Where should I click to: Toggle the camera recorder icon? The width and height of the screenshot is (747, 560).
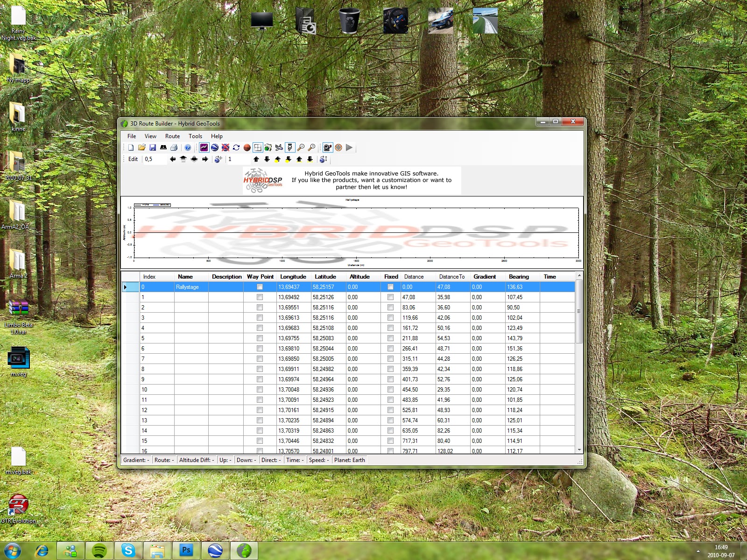click(x=328, y=147)
